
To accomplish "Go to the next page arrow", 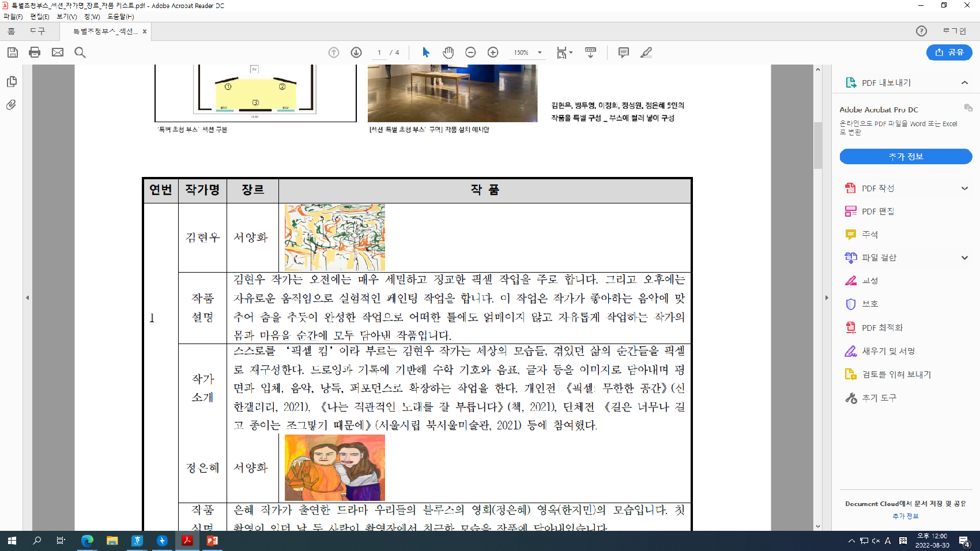I will click(356, 52).
